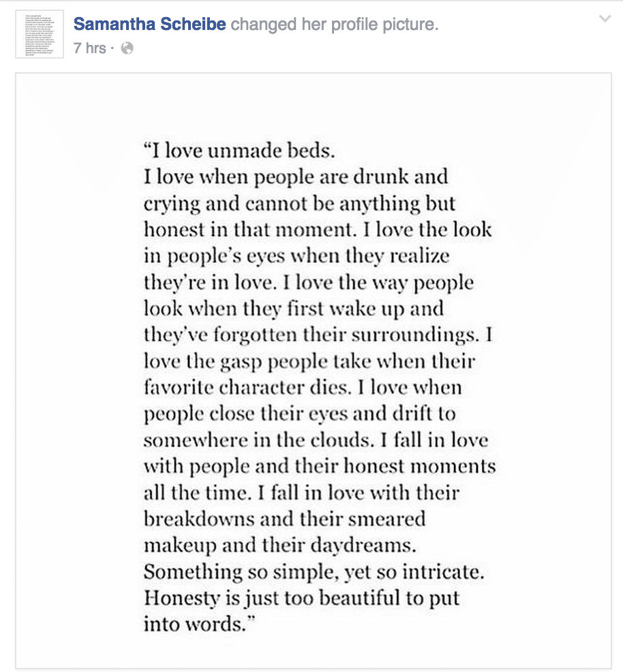623x672 pixels.
Task: Click the globe public privacy icon
Action: coord(127,48)
